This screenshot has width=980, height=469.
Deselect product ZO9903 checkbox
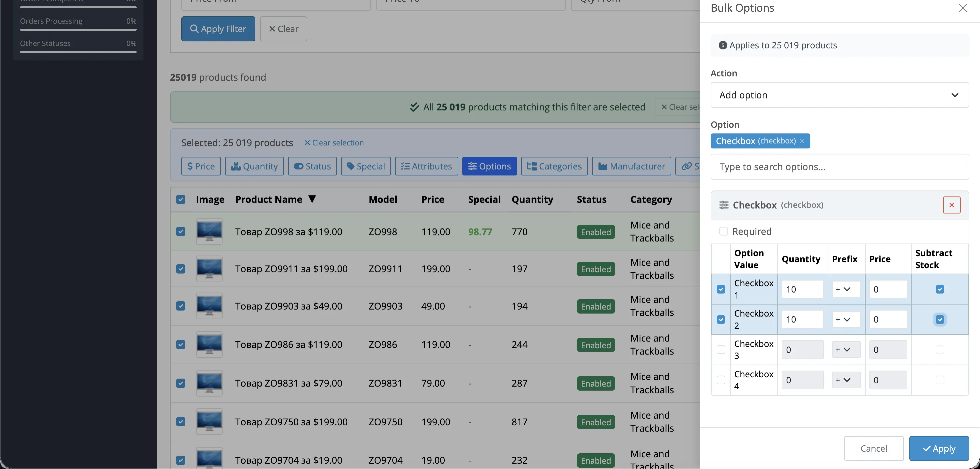click(181, 306)
